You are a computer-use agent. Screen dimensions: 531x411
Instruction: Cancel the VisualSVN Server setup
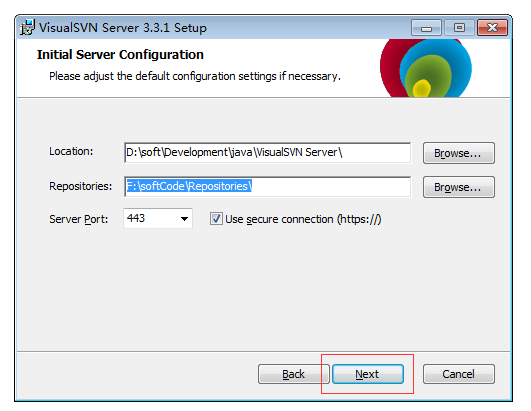459,374
